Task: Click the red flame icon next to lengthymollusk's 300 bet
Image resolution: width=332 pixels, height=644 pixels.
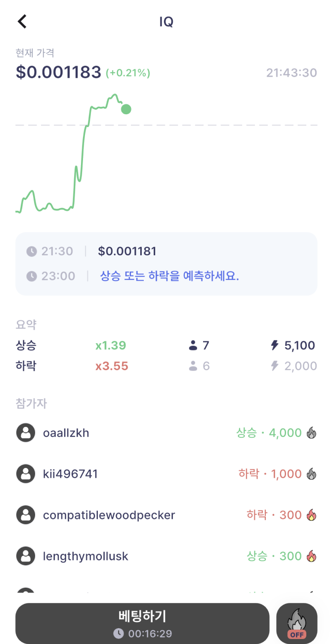Action: (x=311, y=556)
